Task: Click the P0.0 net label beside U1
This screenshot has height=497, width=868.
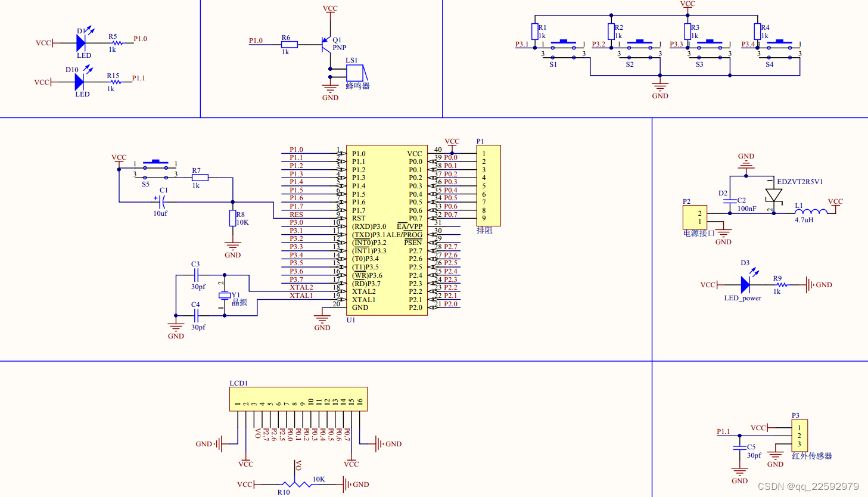Action: point(451,157)
